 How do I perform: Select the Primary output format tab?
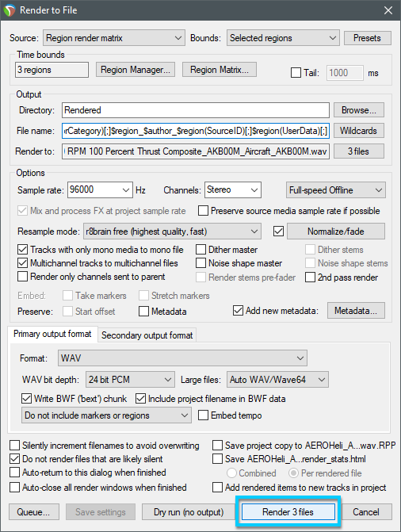pyautogui.click(x=52, y=334)
